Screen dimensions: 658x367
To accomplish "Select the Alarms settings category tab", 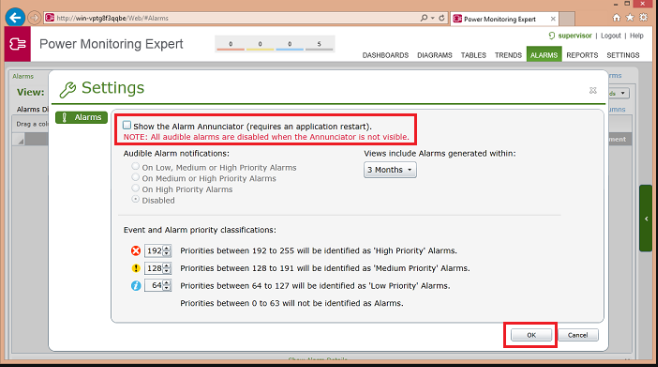I will click(81, 117).
